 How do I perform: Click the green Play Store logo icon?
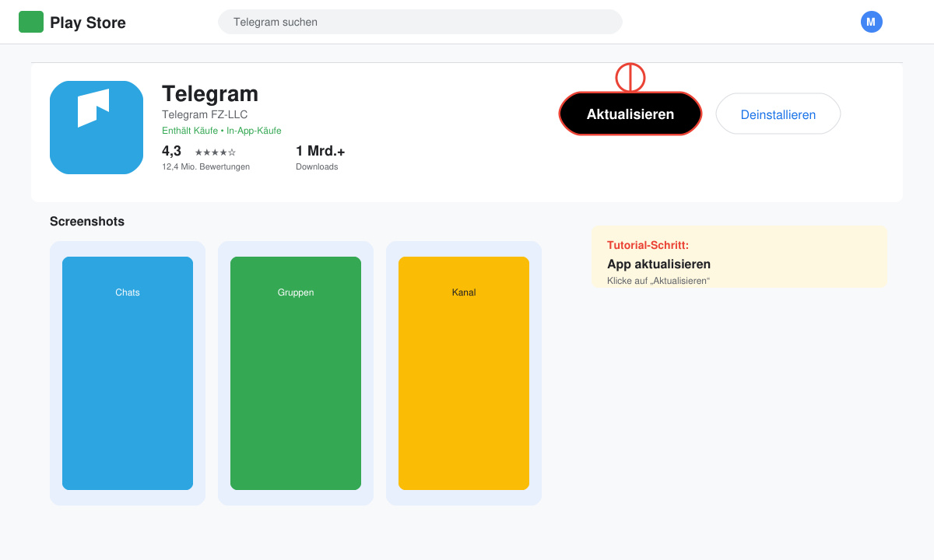tap(31, 22)
